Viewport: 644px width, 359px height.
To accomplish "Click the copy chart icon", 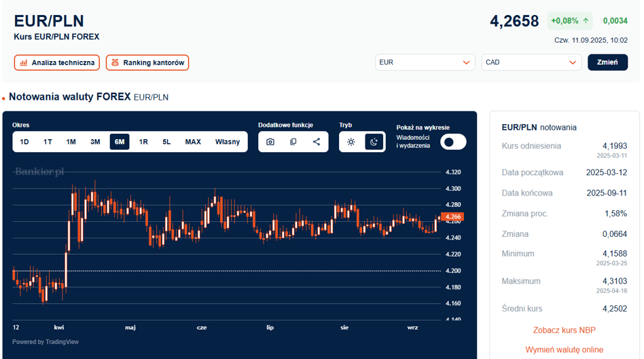I will [x=293, y=142].
